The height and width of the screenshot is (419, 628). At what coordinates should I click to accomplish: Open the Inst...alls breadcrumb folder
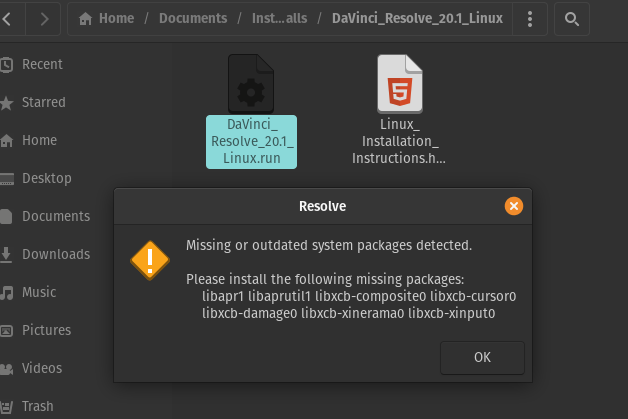280,18
